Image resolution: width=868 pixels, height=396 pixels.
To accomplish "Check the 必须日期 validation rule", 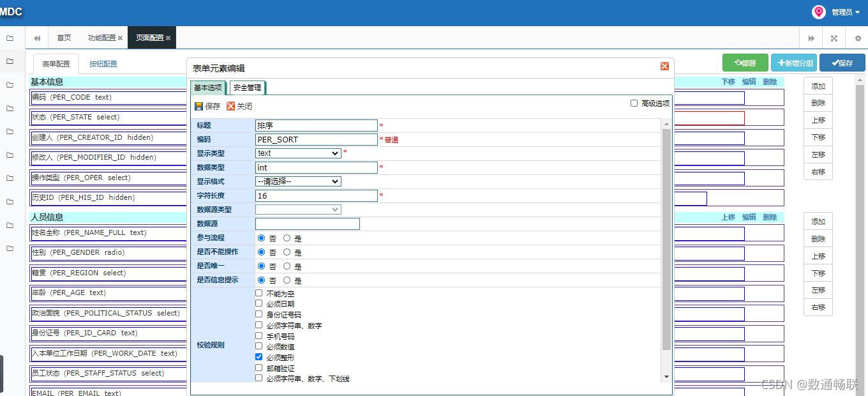I will pyautogui.click(x=258, y=303).
